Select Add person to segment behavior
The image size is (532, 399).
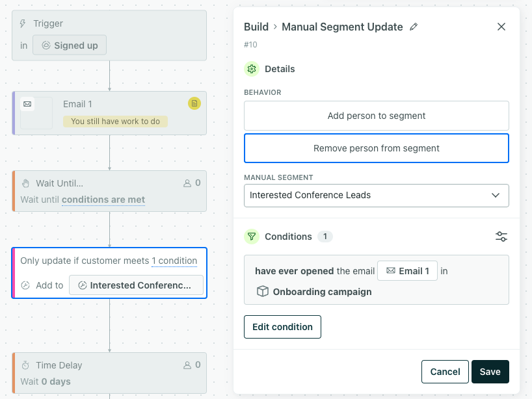[x=377, y=116]
